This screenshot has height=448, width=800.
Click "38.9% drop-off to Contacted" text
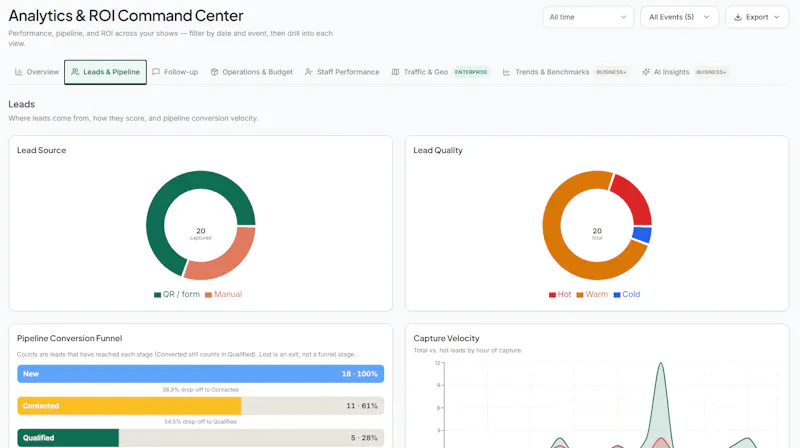201,390
